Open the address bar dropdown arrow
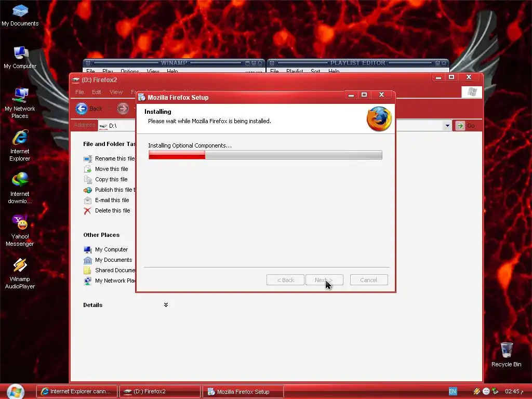Viewport: 532px width, 399px height. coord(447,126)
